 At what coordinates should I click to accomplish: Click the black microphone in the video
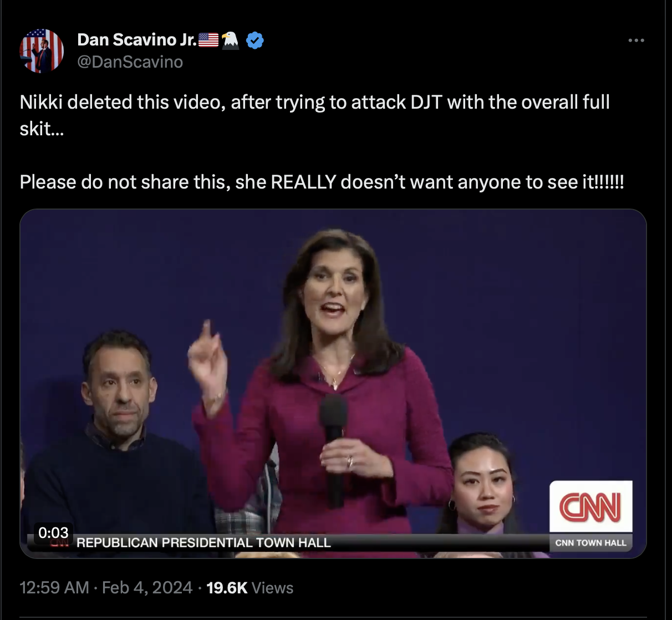coord(334,449)
